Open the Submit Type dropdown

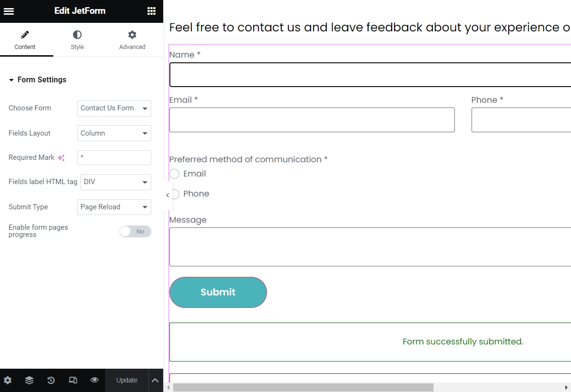114,207
